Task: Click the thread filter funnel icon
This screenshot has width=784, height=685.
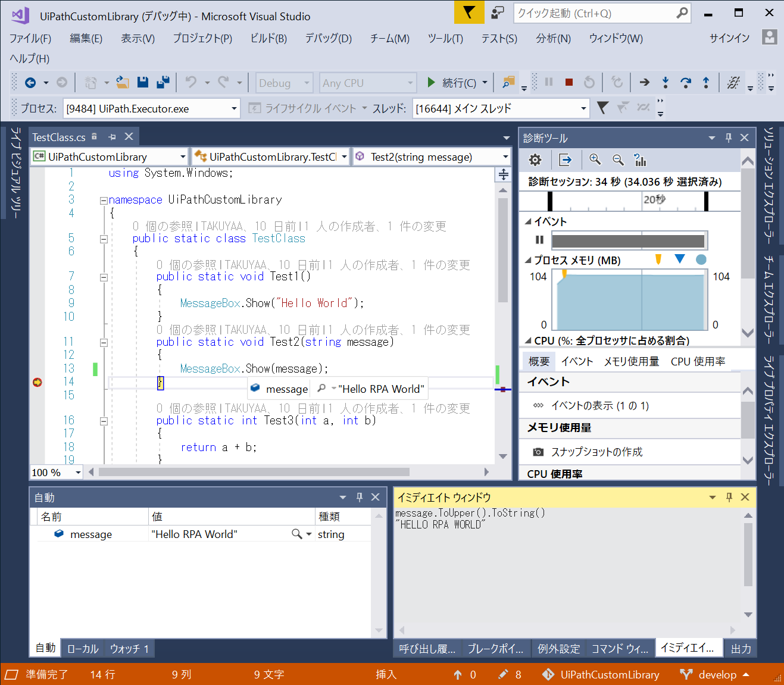Action: pyautogui.click(x=602, y=108)
